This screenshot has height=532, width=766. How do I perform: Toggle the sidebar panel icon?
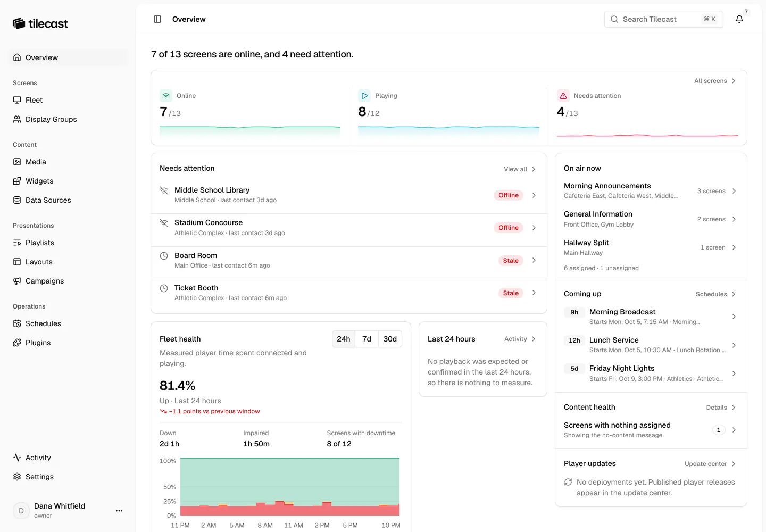click(x=157, y=19)
